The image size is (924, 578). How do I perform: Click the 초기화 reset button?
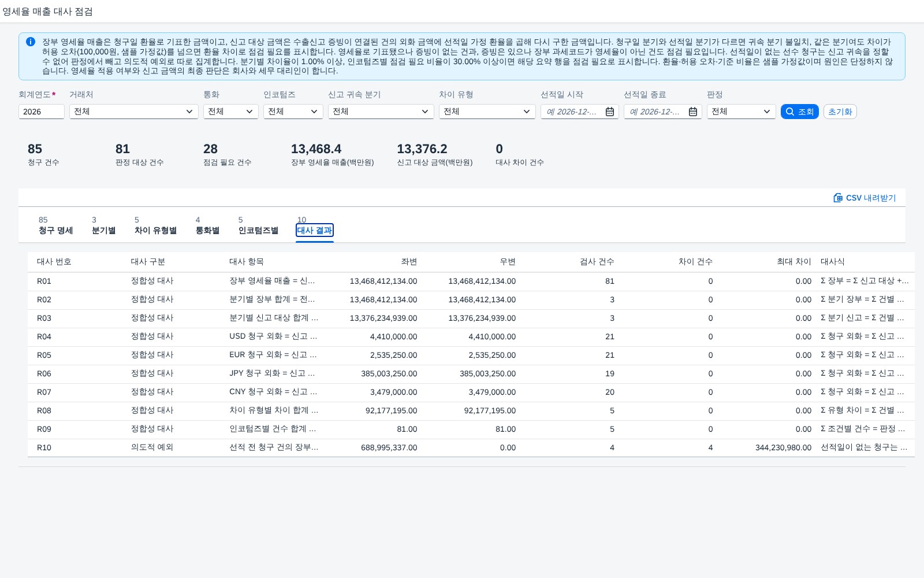coord(840,112)
